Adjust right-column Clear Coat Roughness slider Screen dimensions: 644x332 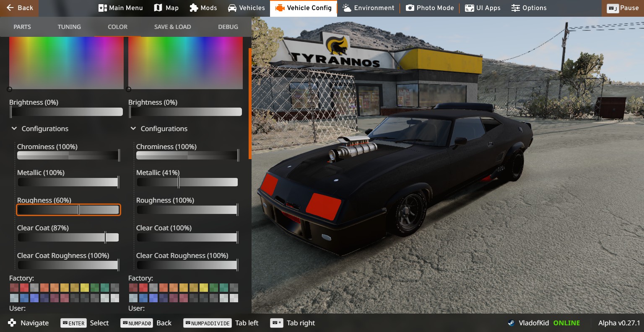187,265
